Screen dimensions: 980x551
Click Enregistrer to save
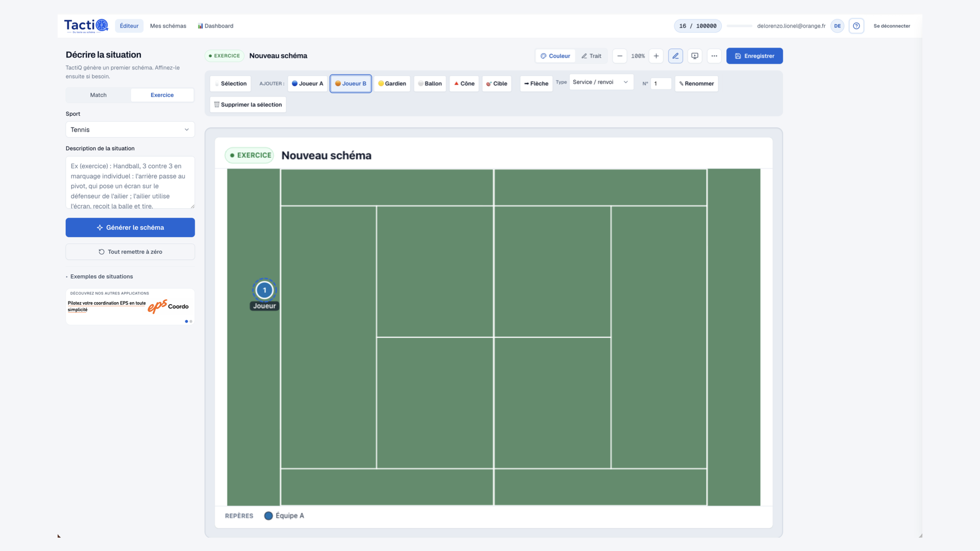(754, 56)
